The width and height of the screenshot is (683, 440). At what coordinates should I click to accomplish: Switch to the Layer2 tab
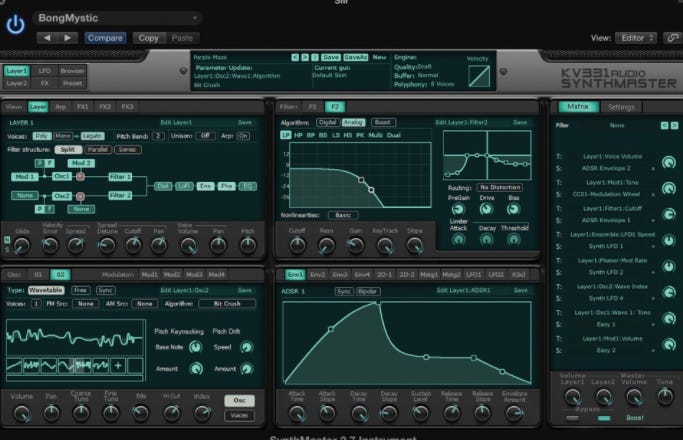(17, 83)
